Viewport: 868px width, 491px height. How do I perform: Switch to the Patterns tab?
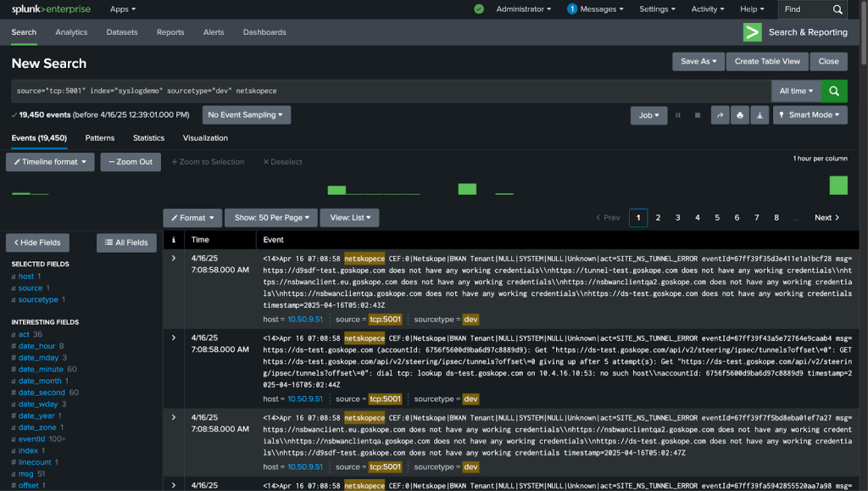(100, 138)
